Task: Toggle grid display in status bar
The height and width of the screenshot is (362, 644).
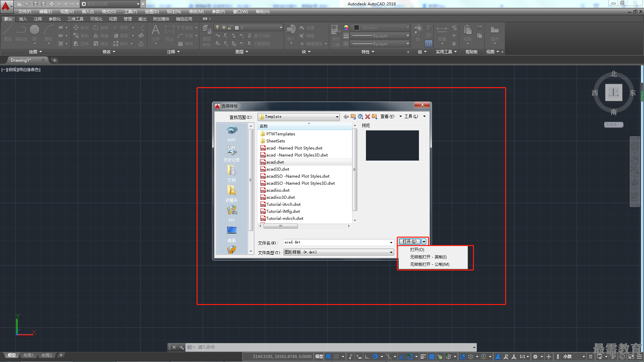Action: pos(328,357)
